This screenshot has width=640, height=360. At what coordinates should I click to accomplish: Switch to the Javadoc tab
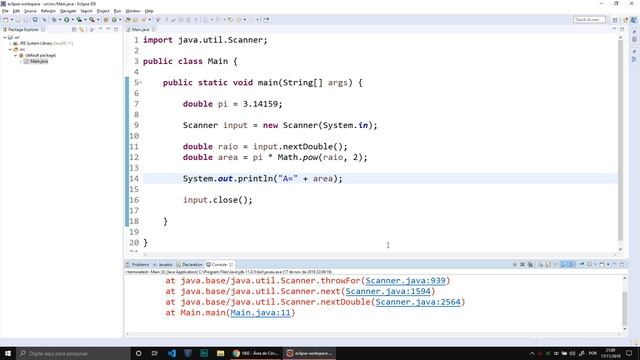(x=162, y=264)
